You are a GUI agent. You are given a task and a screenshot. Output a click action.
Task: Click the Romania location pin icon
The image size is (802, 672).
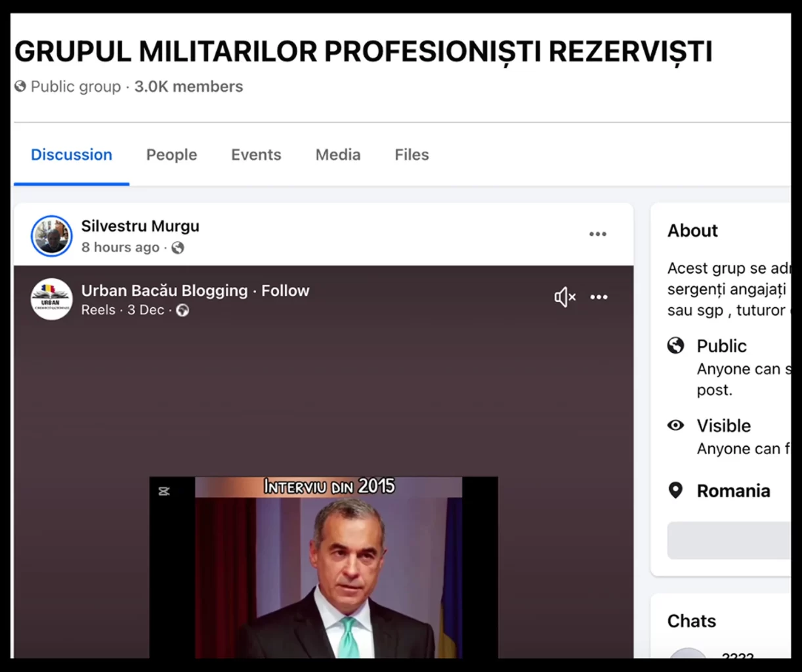click(676, 490)
